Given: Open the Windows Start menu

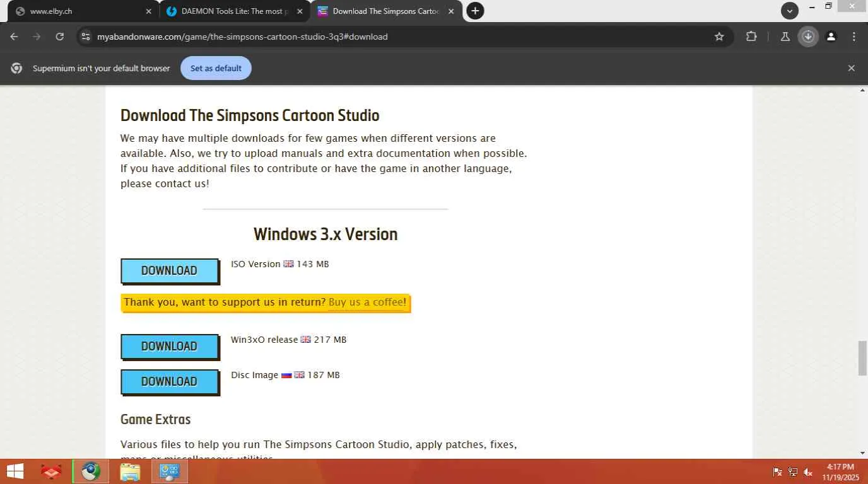Looking at the screenshot, I should click(x=15, y=471).
